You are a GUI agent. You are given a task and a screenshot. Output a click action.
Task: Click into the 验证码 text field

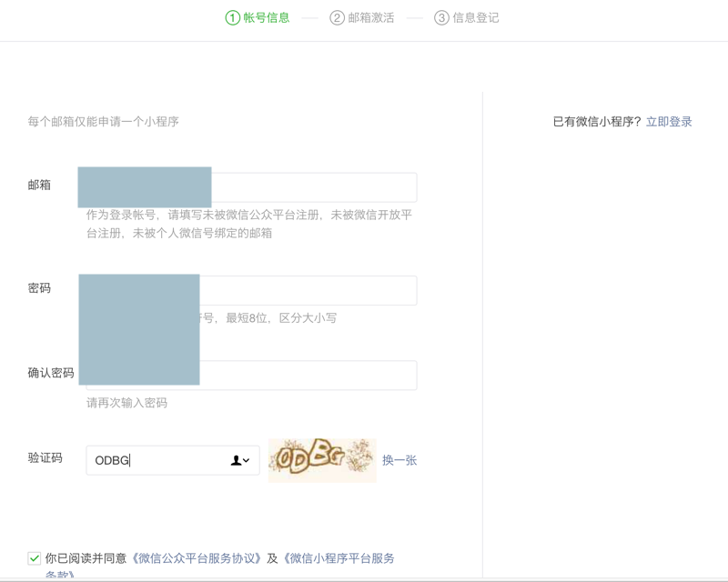pyautogui.click(x=155, y=460)
